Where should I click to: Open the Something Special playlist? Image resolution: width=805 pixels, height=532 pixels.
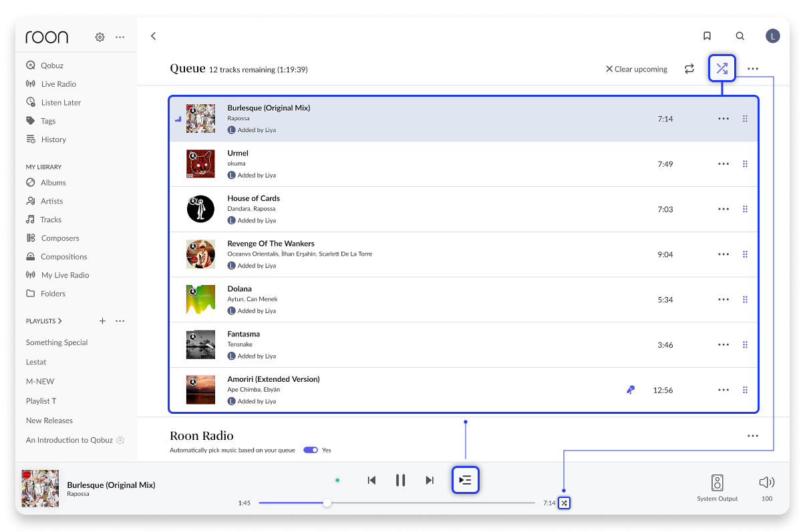point(57,342)
